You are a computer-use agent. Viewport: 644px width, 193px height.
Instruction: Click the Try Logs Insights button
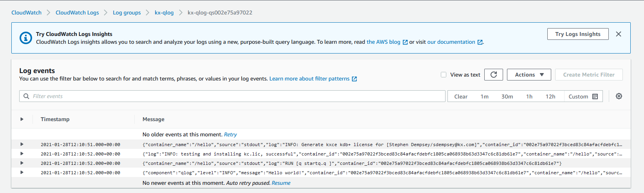click(x=578, y=34)
